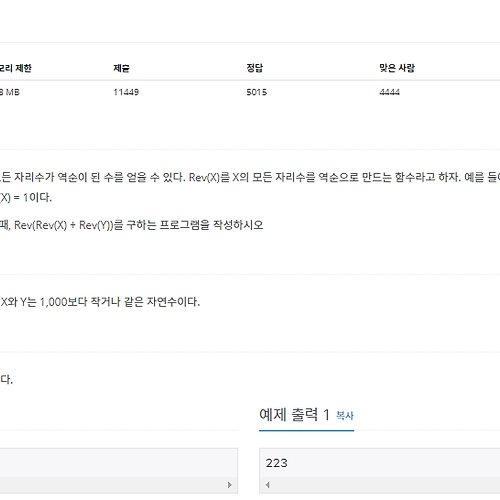Viewport: 500px width, 500px height.
Task: Click the horizontal scrollbar track under sample input
Action: [113, 485]
